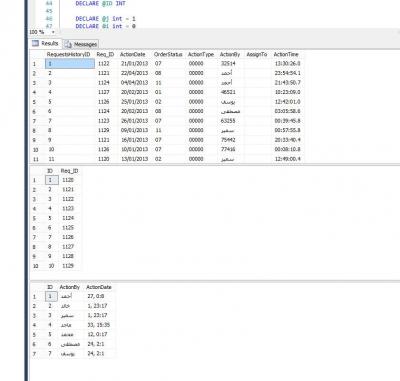
Task: Select the ActionDate cell 12, 0:17
Action: (x=99, y=334)
